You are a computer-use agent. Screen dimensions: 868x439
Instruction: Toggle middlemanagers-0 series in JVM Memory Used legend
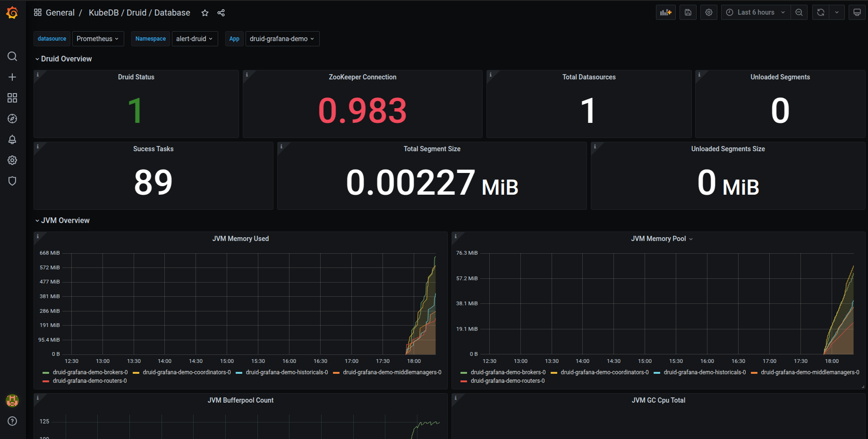click(392, 372)
